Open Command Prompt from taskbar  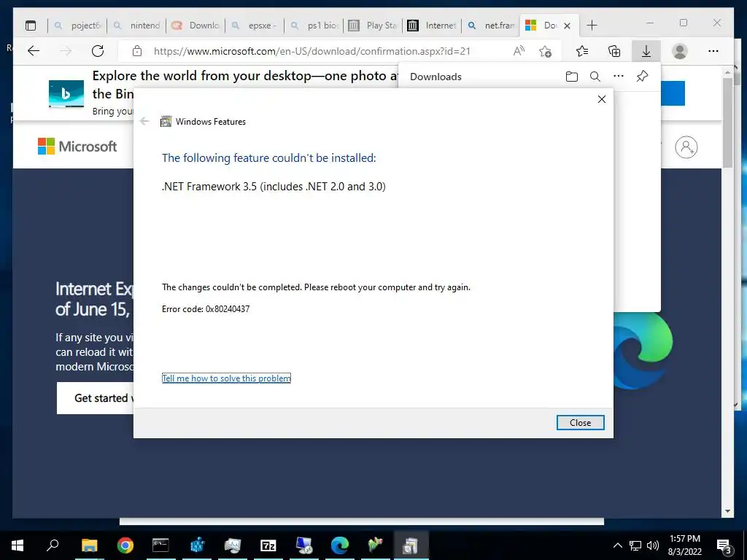coord(160,545)
